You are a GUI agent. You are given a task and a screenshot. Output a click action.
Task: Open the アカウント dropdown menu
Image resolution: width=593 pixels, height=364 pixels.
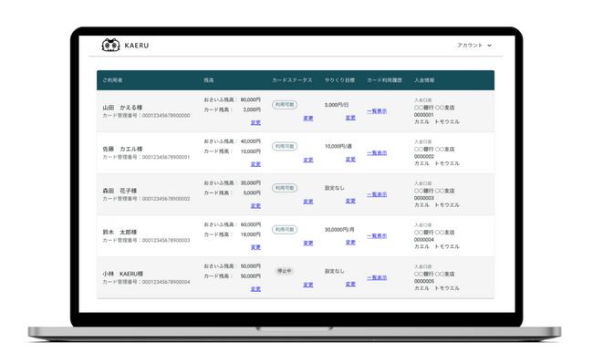click(x=474, y=46)
